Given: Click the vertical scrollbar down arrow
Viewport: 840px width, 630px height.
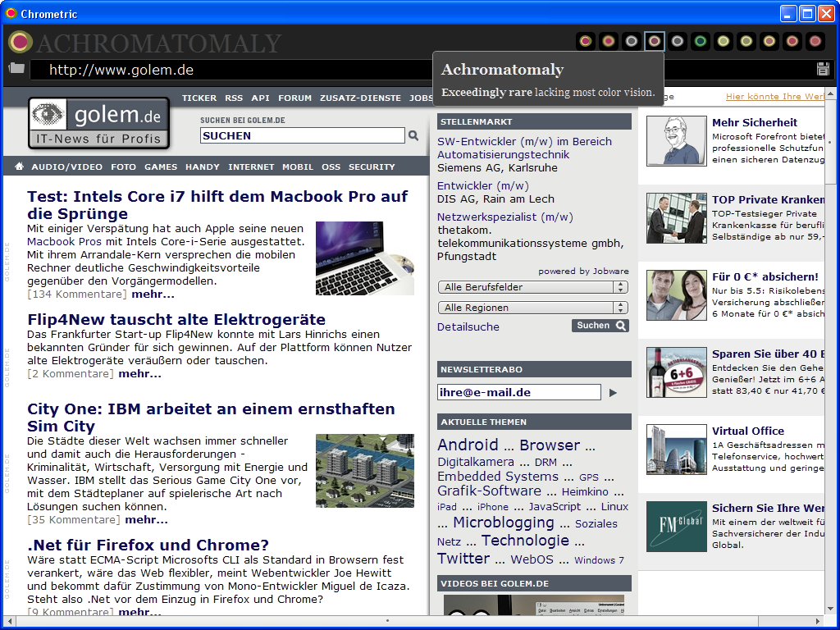Looking at the screenshot, I should click(830, 609).
